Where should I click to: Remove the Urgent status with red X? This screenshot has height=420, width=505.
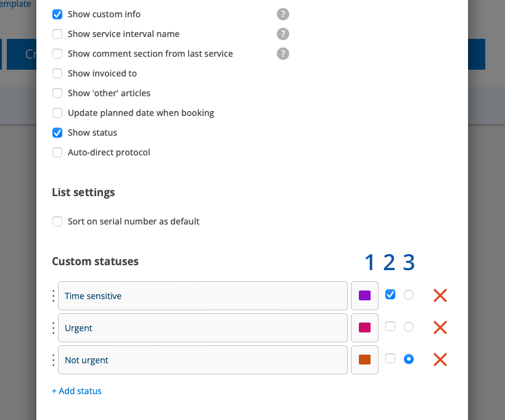click(x=440, y=327)
